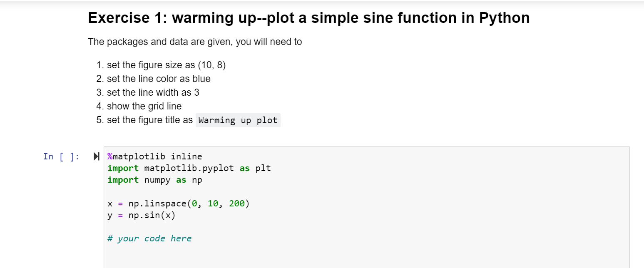This screenshot has height=268, width=644.
Task: Click the word 'Python' in the heading
Action: [x=505, y=18]
